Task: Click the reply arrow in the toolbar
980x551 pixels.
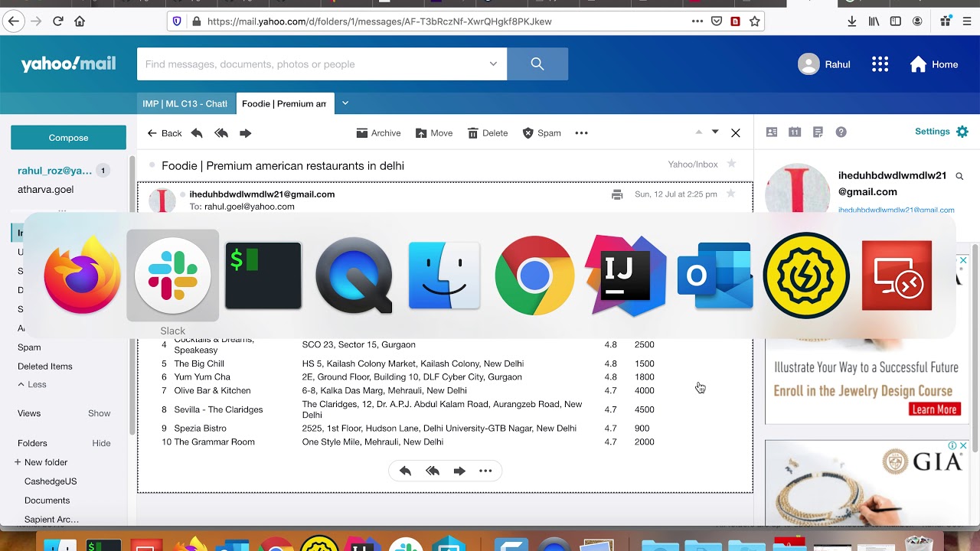Action: click(197, 133)
